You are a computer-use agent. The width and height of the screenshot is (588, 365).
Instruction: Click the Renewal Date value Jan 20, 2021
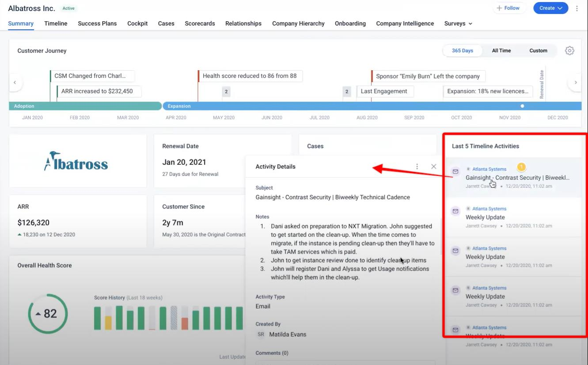[184, 162]
